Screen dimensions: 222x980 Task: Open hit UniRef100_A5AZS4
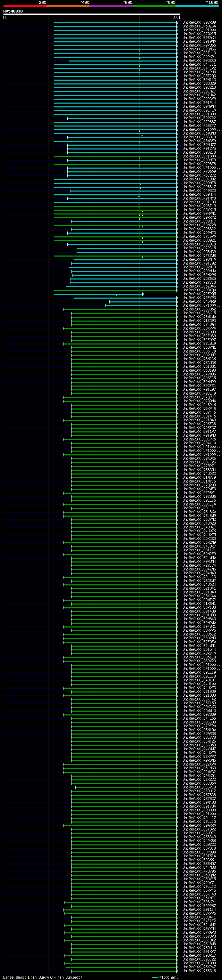[199, 26]
